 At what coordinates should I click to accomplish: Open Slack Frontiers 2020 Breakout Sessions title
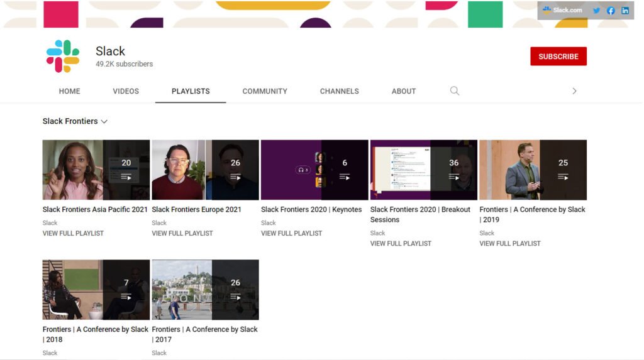pos(420,214)
